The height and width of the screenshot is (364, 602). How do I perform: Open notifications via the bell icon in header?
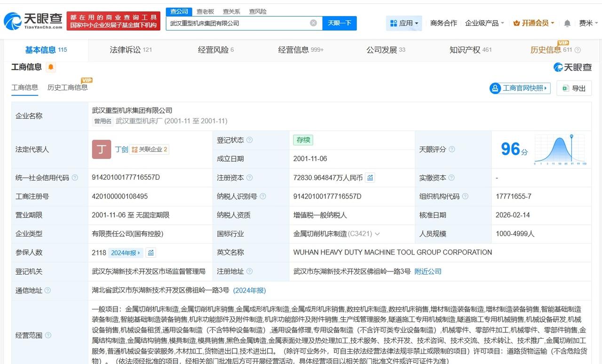pyautogui.click(x=567, y=23)
